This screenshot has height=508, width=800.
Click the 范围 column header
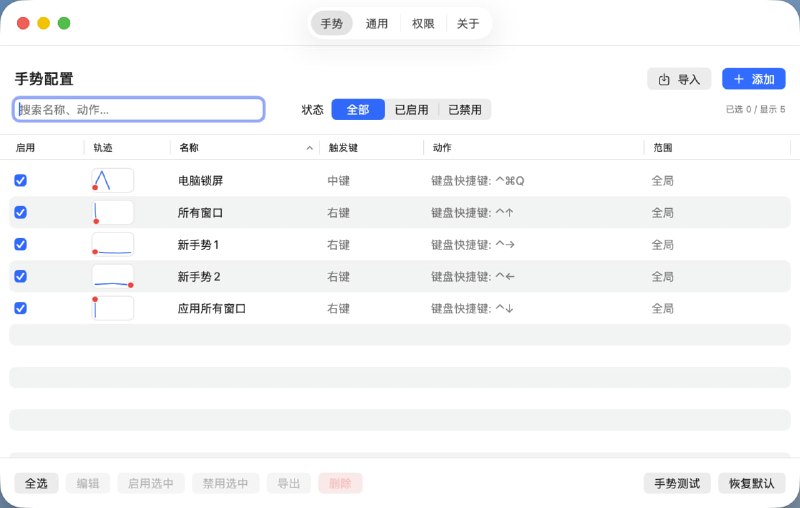coord(663,147)
